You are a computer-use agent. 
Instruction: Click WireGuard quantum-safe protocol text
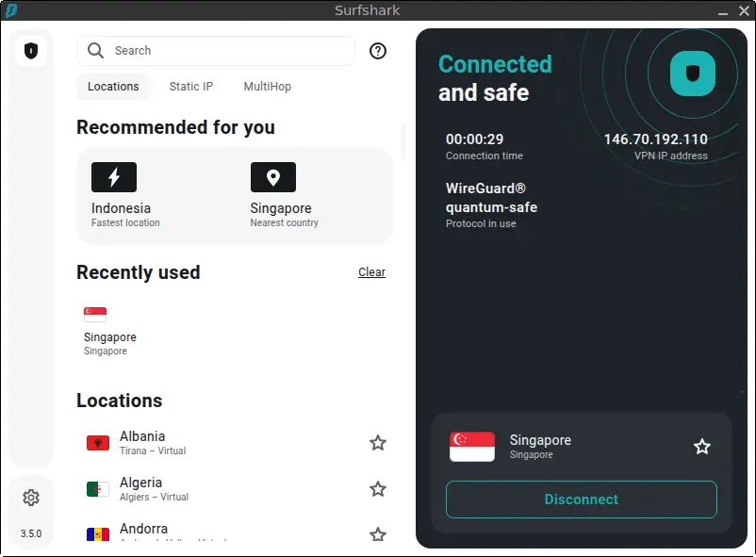[491, 198]
